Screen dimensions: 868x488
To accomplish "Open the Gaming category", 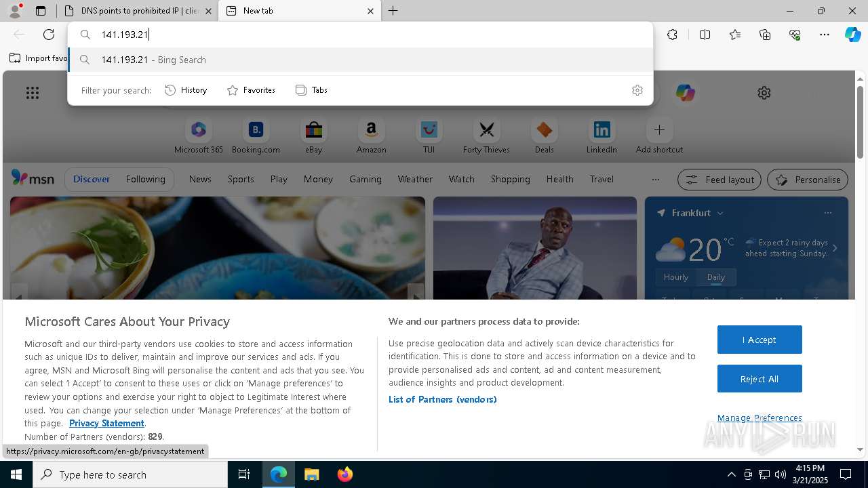I will 366,179.
